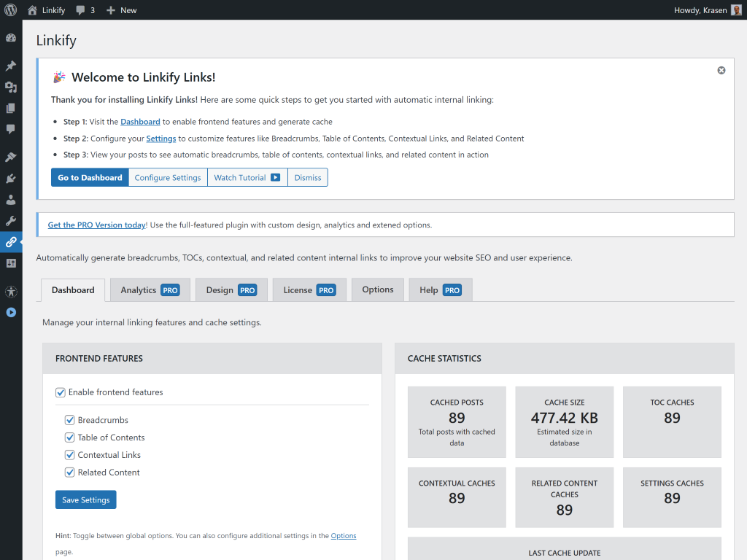Viewport: 747px width, 560px height.
Task: Open the Analytics PRO tab
Action: click(x=150, y=289)
